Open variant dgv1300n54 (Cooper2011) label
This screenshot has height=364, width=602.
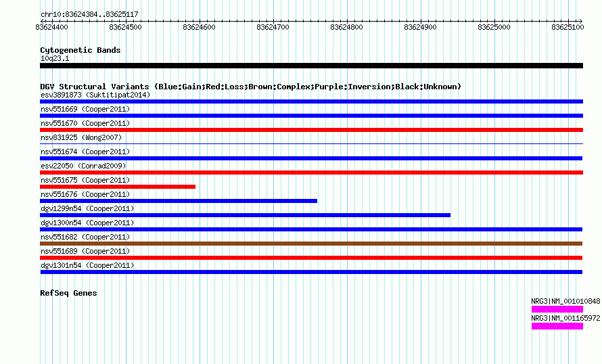[x=87, y=223]
